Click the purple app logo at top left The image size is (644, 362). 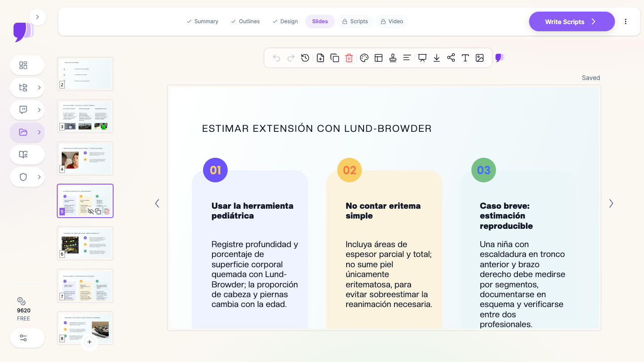(x=23, y=32)
